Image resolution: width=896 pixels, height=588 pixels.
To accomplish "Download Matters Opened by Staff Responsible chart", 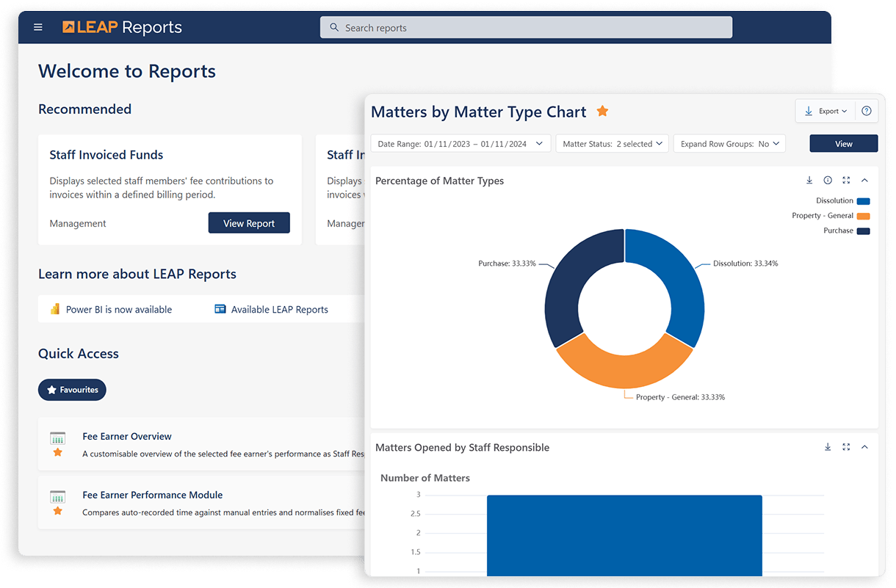I will tap(828, 447).
